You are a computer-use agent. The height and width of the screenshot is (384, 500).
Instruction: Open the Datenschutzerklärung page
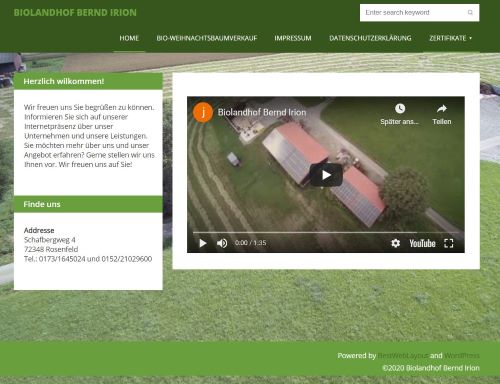click(370, 38)
